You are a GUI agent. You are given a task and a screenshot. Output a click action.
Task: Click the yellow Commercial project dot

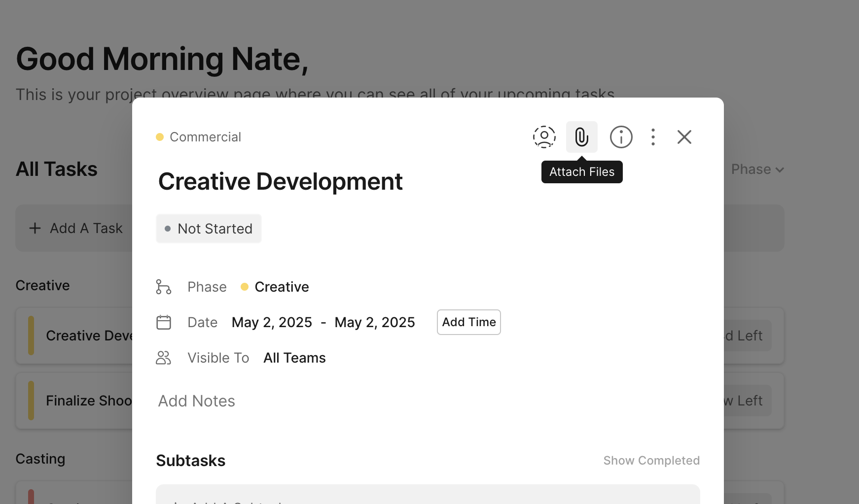pyautogui.click(x=160, y=137)
